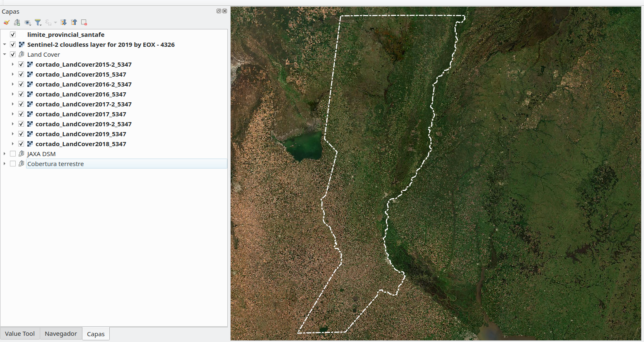This screenshot has height=342, width=644.
Task: Click the raster icon of cortado_LandCover2016-2_5347
Action: 30,84
